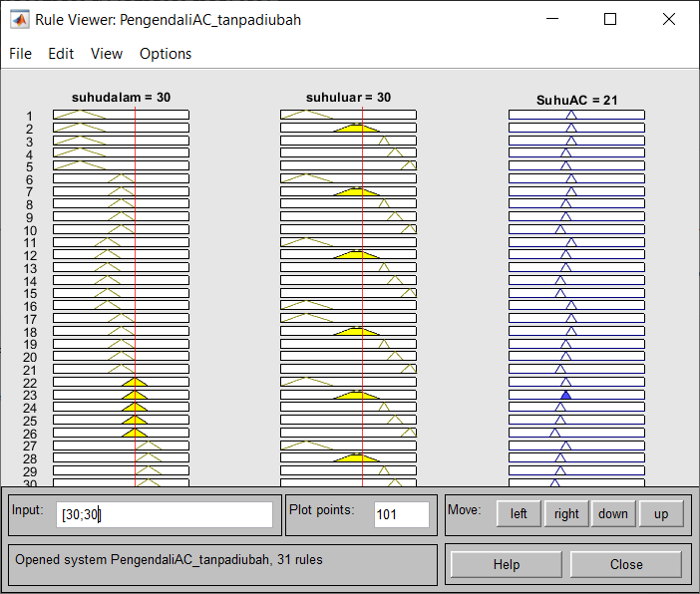The height and width of the screenshot is (594, 700).
Task: Select rule number 26 label
Action: pos(30,435)
